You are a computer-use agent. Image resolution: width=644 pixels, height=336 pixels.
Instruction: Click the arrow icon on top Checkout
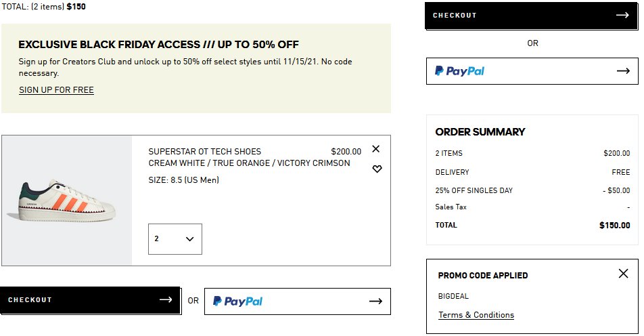click(x=622, y=15)
